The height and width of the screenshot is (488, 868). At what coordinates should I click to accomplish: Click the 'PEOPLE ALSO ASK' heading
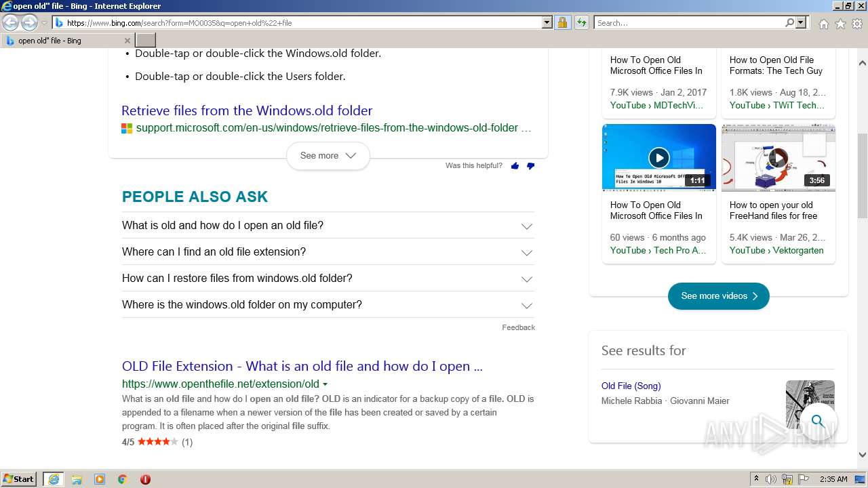tap(195, 197)
